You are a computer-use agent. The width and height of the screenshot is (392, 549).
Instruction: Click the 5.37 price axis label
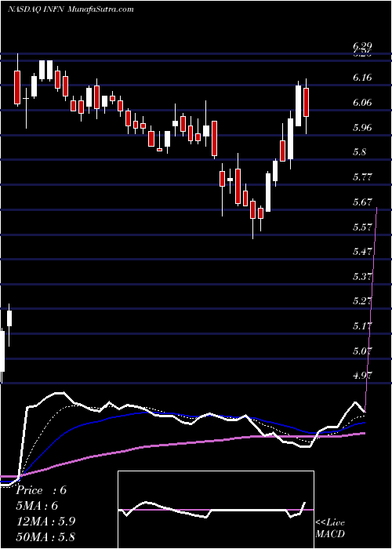pyautogui.click(x=362, y=277)
